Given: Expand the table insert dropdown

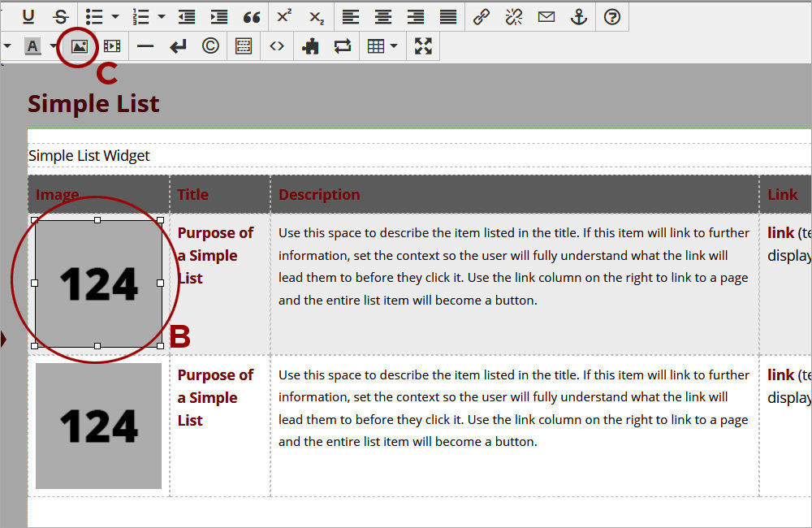Looking at the screenshot, I should (x=394, y=46).
